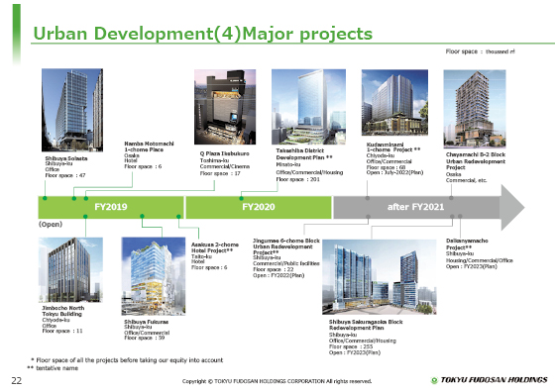Screen dimensions: 555x392
Task: Click the Q Plaza Ikebukuro building image
Action: click(x=225, y=107)
